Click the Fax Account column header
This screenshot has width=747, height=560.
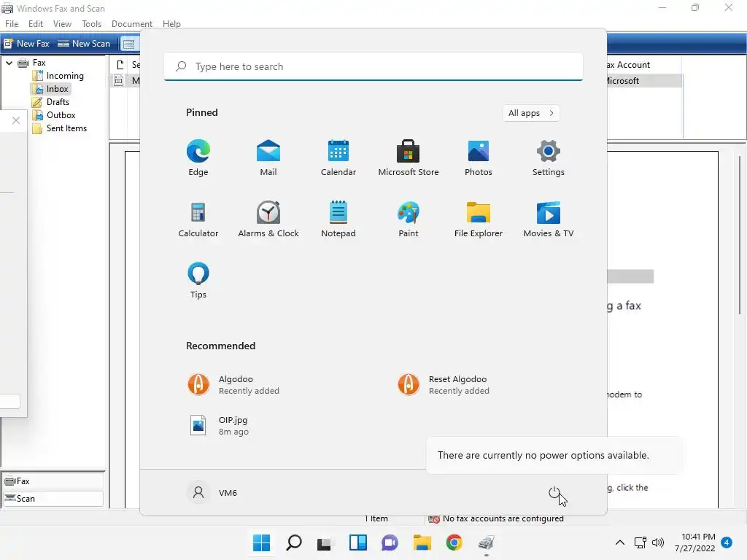643,65
